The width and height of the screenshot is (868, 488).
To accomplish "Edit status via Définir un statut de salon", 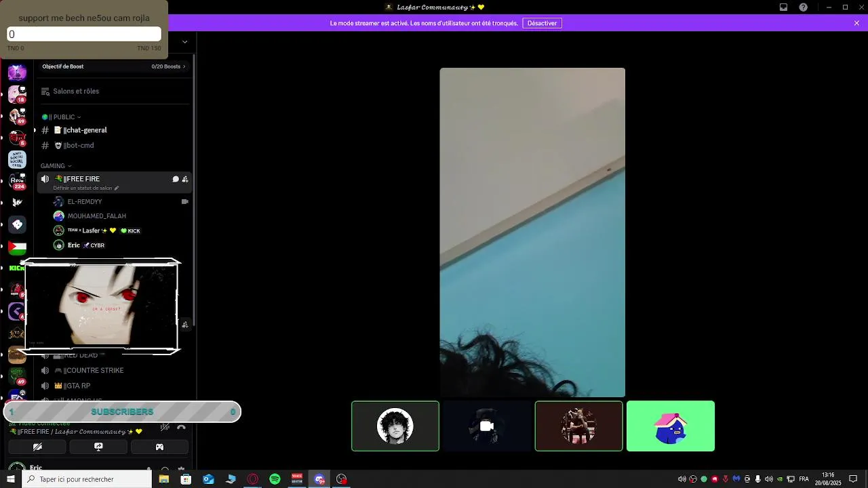I will 86,188.
